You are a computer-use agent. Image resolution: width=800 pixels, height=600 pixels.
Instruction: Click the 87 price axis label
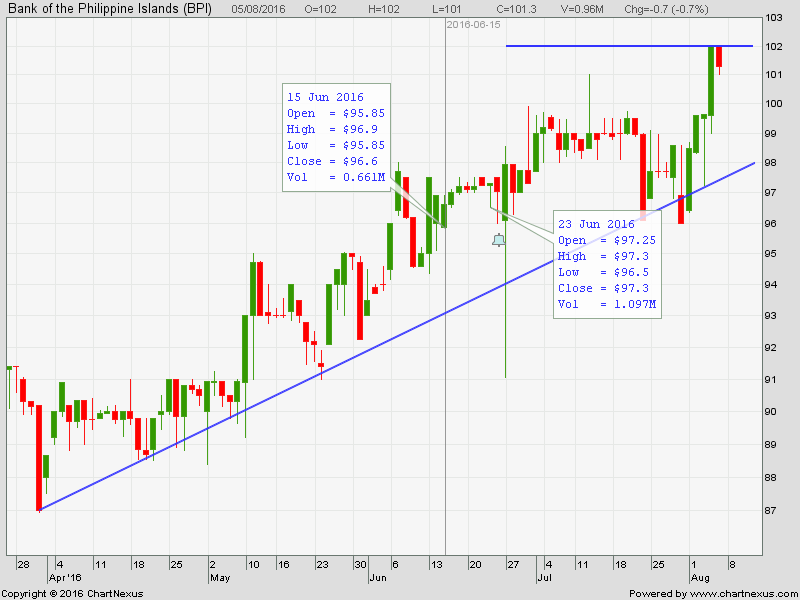771,510
